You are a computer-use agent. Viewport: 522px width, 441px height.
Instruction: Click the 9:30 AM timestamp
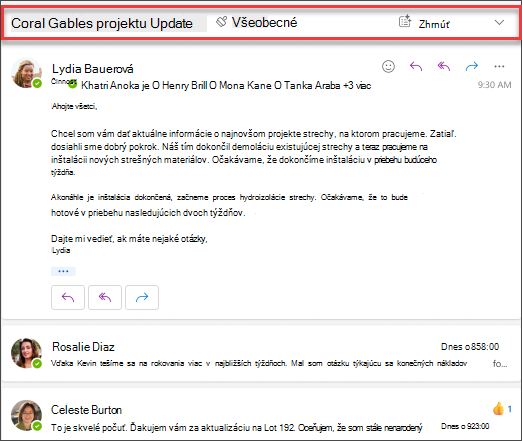(x=494, y=85)
